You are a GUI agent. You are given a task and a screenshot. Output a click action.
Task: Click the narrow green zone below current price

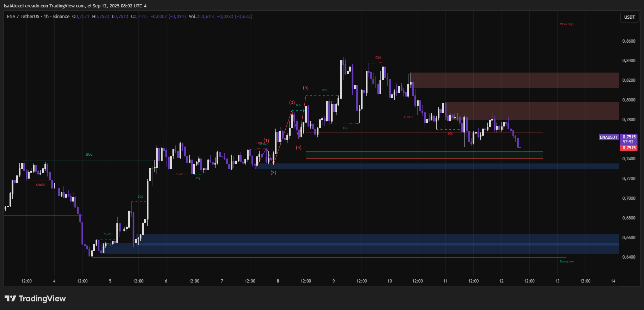[x=423, y=155]
